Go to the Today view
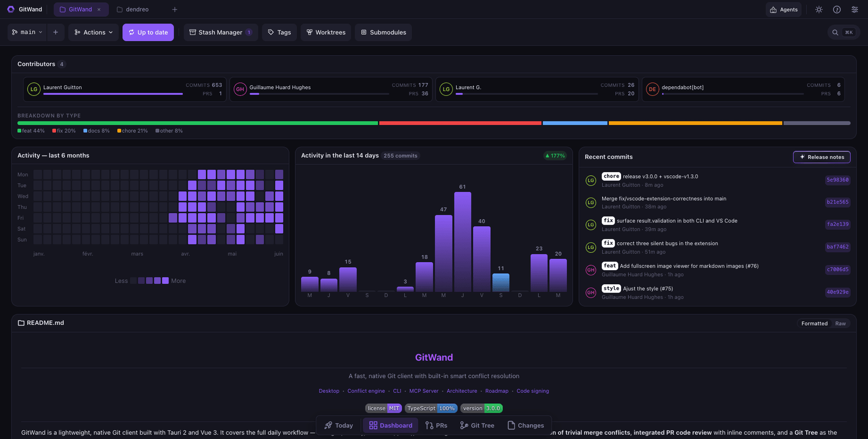The image size is (868, 439). coord(339,425)
